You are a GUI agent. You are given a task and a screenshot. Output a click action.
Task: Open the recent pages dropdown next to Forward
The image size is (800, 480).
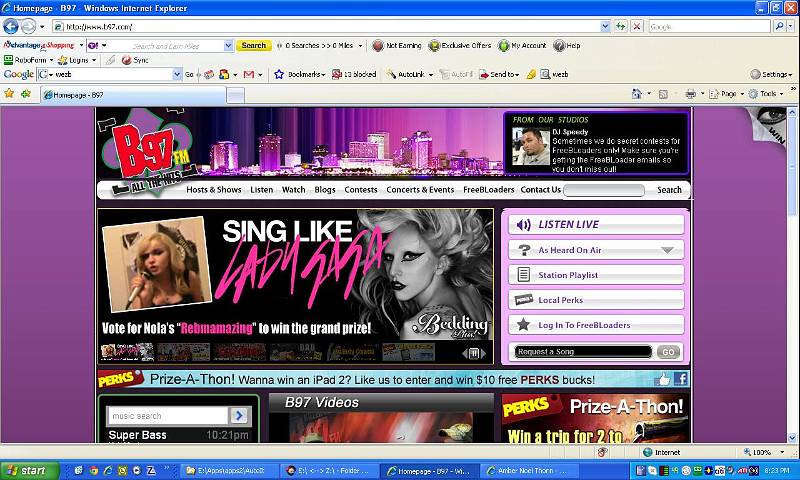(x=42, y=27)
